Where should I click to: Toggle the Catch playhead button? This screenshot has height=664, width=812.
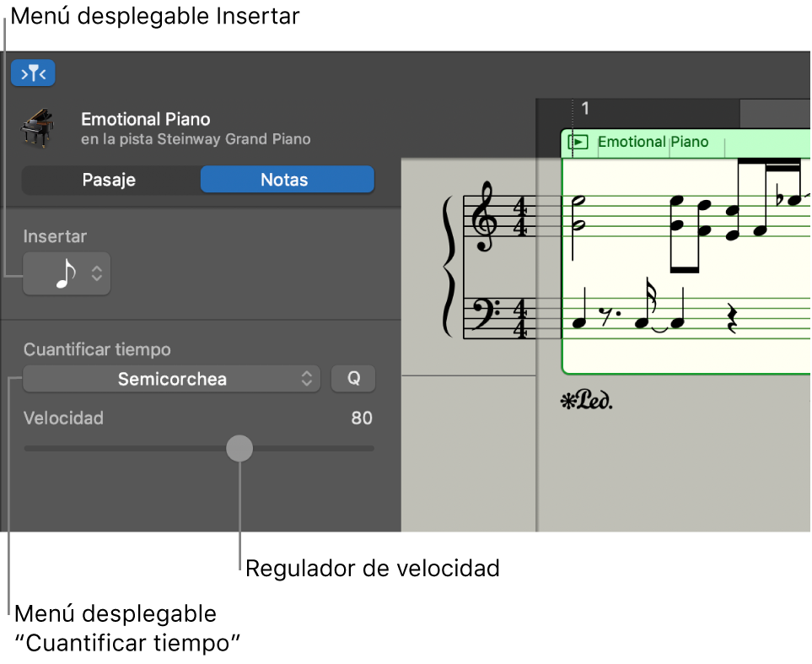point(33,73)
